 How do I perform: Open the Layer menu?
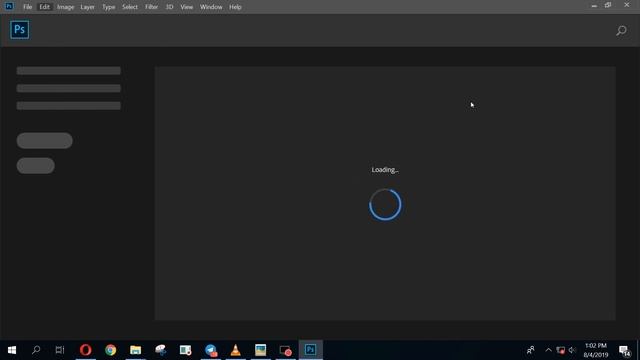tap(87, 7)
